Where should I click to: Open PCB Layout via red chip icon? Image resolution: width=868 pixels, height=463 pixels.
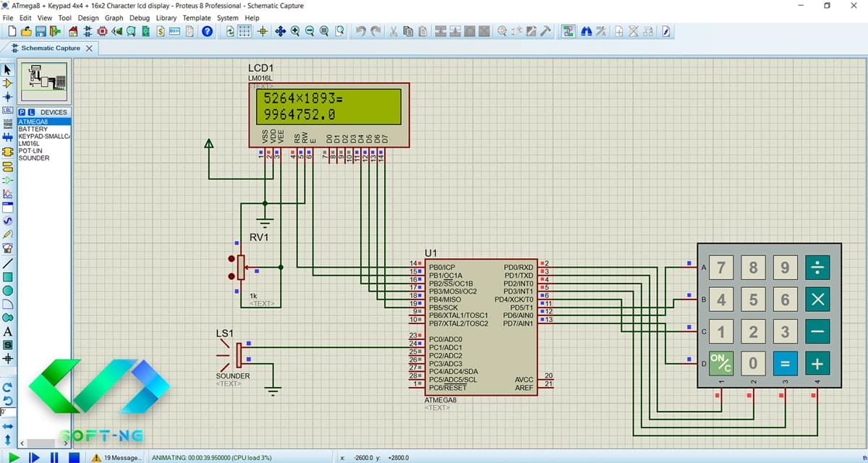pyautogui.click(x=102, y=31)
